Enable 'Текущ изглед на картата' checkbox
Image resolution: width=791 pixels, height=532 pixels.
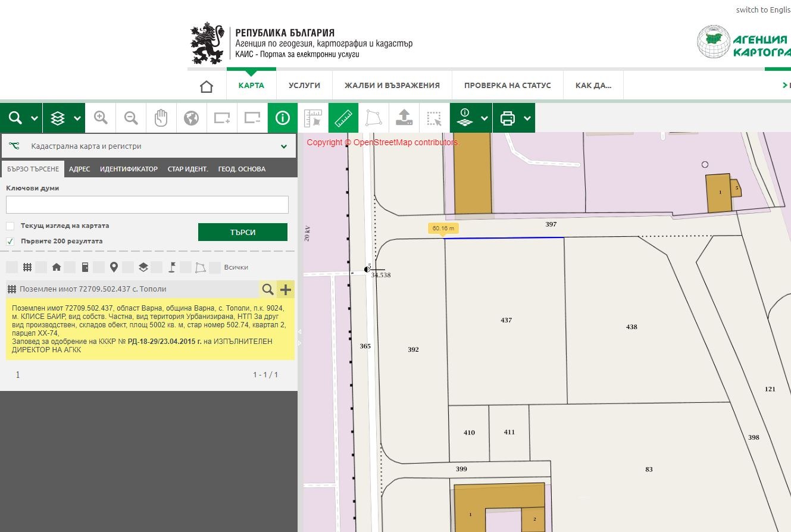point(10,226)
